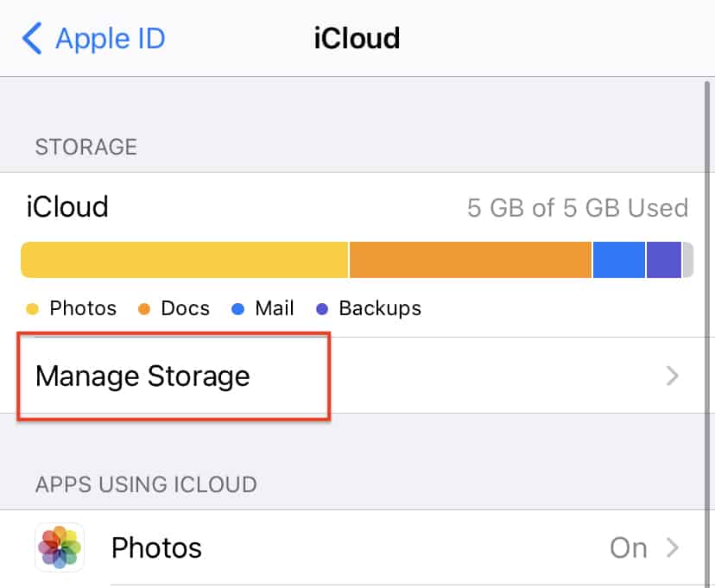Open Manage Storage
The width and height of the screenshot is (715, 588).
[x=357, y=376]
